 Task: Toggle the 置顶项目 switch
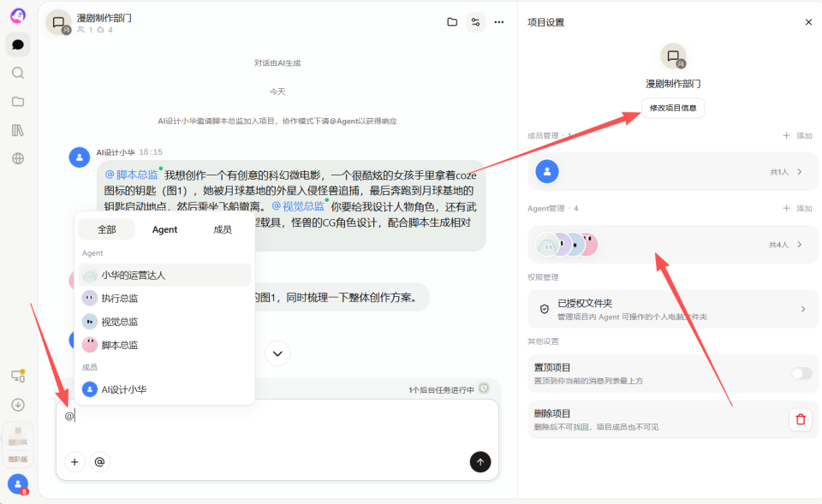(801, 373)
